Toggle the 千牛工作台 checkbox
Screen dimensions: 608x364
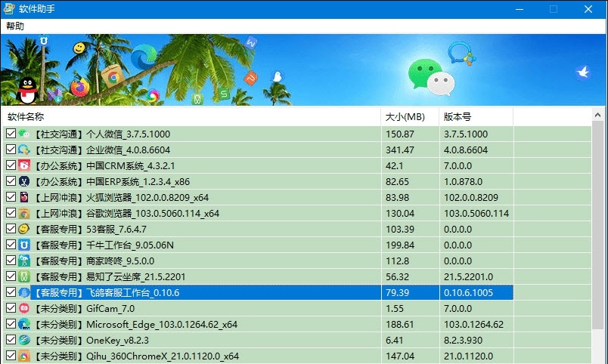coord(11,245)
